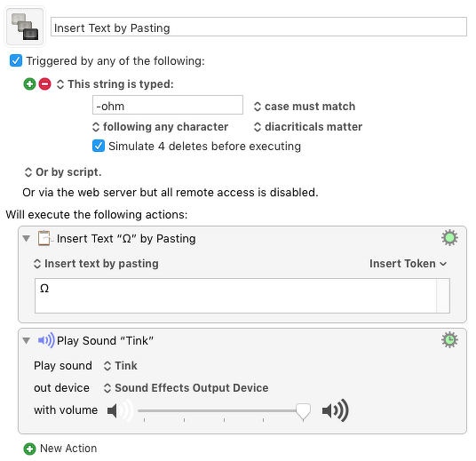Open the 'following any character' popup
Image resolution: width=476 pixels, height=461 pixels.
tap(160, 127)
